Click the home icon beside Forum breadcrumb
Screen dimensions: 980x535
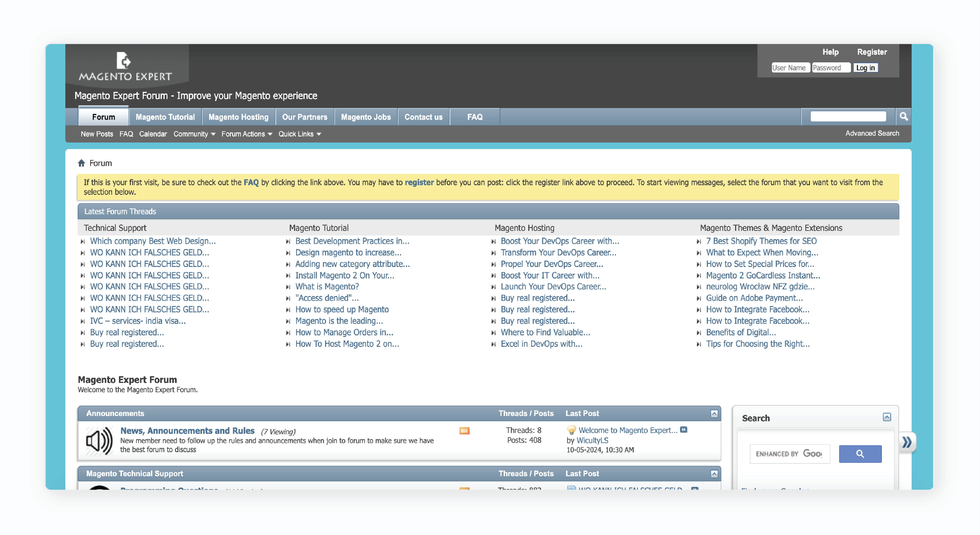(x=81, y=163)
